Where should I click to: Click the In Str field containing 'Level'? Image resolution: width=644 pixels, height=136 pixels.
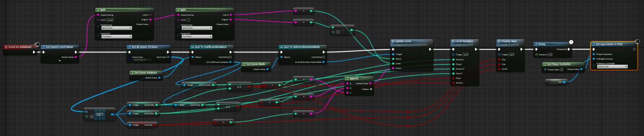[x=110, y=20]
